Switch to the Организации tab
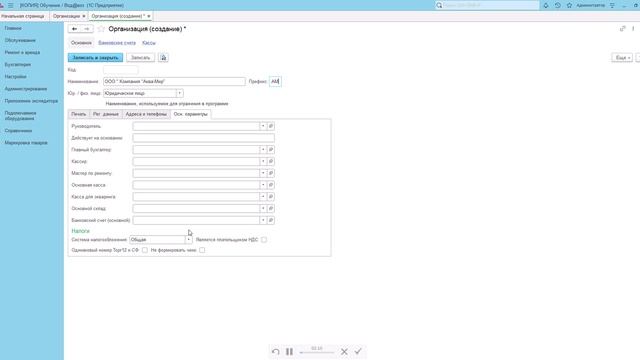The width and height of the screenshot is (640, 360). 66,16
